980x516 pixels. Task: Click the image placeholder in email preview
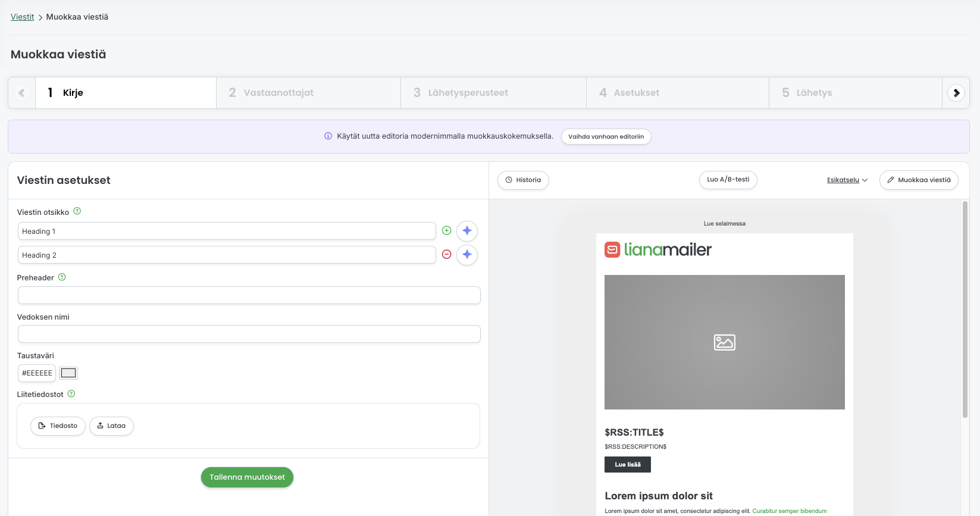(x=725, y=342)
